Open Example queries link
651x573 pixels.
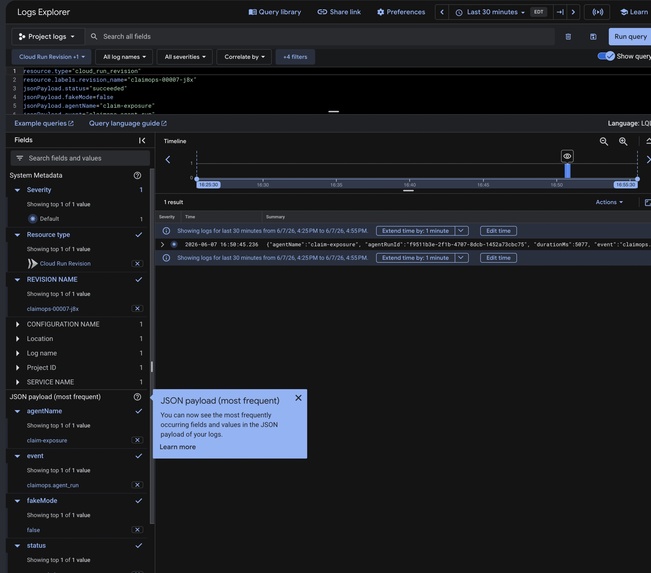pos(44,123)
